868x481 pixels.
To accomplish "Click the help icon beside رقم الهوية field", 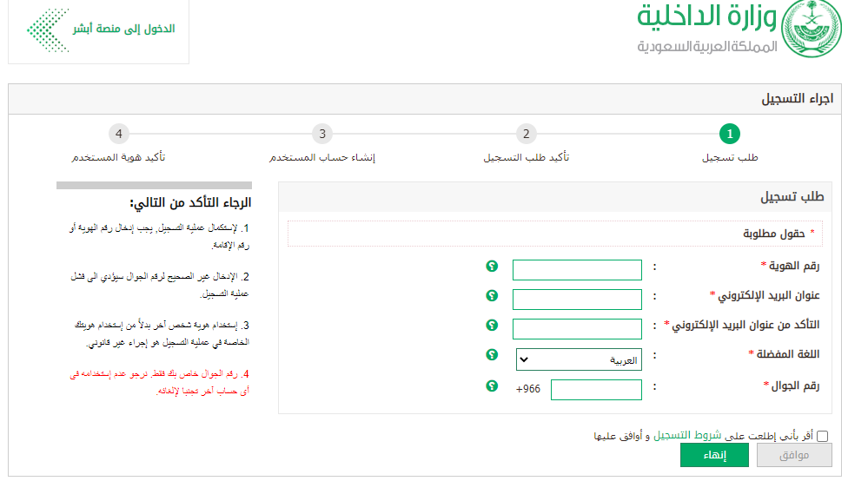I will pos(492,267).
